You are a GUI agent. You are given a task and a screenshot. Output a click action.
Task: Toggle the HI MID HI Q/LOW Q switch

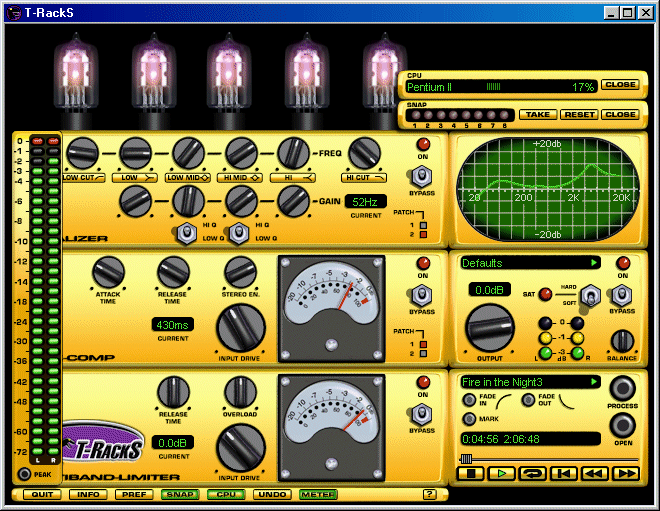pyautogui.click(x=239, y=233)
